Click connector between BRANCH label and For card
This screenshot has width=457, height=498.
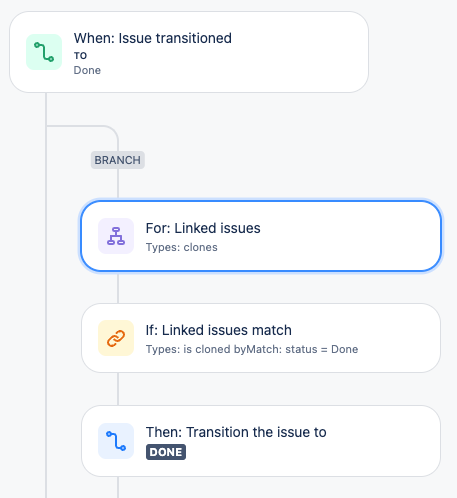(x=118, y=183)
